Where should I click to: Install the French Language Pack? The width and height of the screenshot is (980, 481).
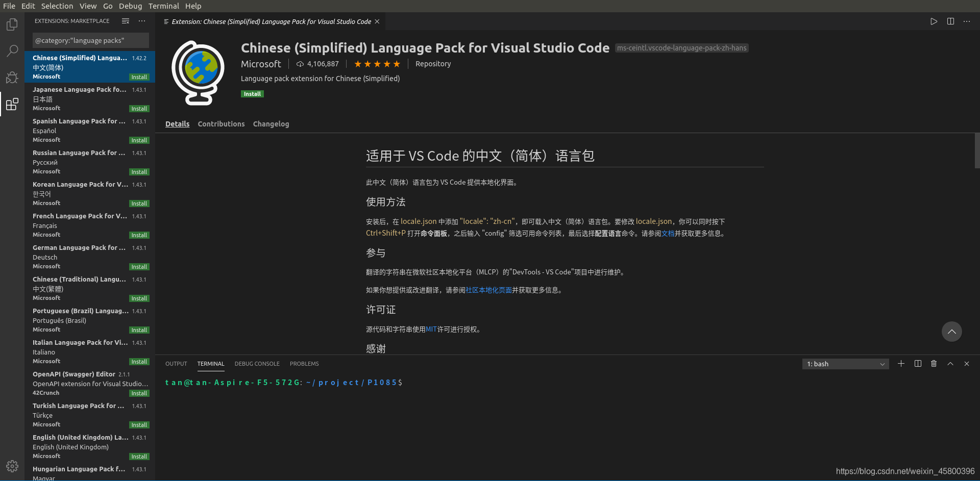(x=139, y=235)
